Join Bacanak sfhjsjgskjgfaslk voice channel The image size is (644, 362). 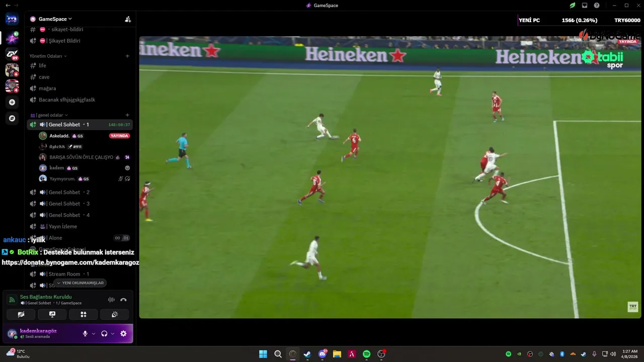point(80,100)
